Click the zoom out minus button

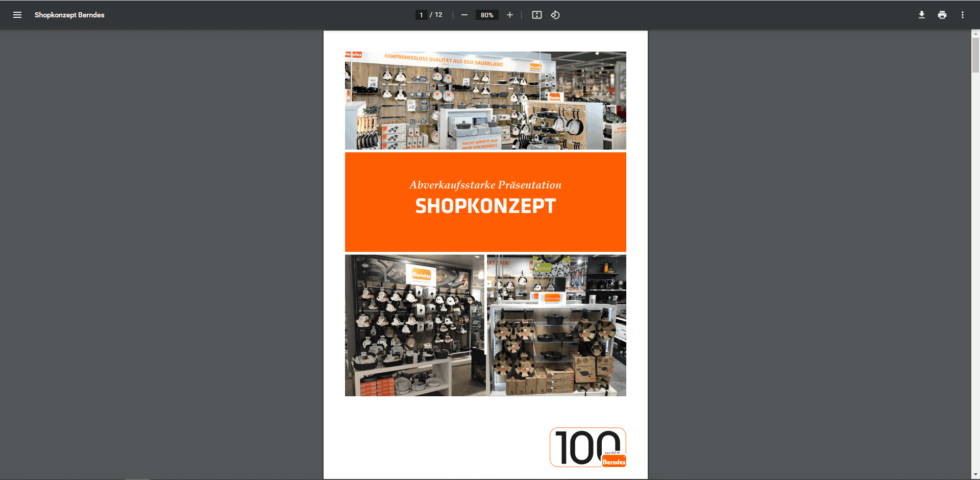click(x=464, y=15)
